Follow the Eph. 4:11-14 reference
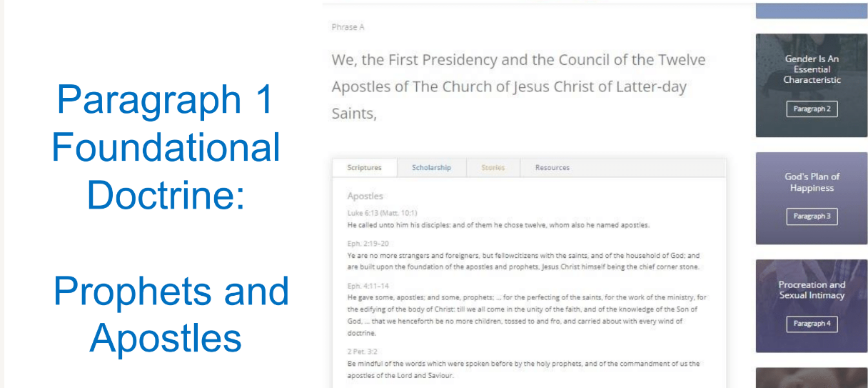This screenshot has height=388, width=868. pos(367,285)
